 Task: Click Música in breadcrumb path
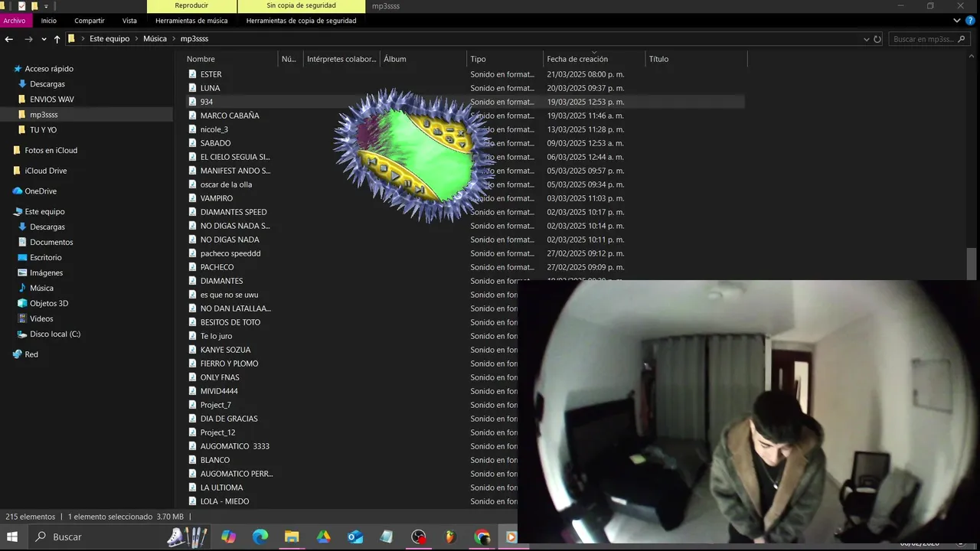[155, 39]
